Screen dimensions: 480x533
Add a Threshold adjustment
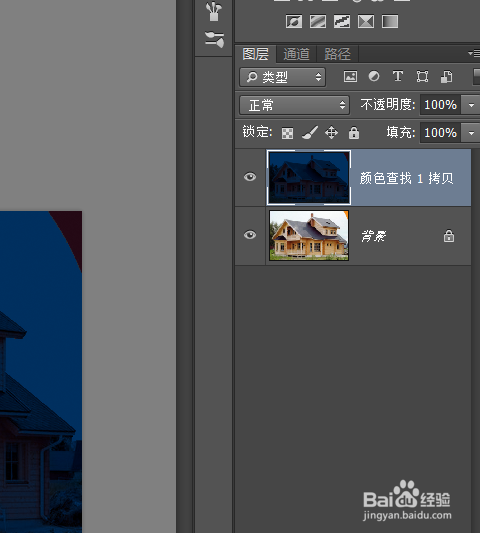[342, 21]
